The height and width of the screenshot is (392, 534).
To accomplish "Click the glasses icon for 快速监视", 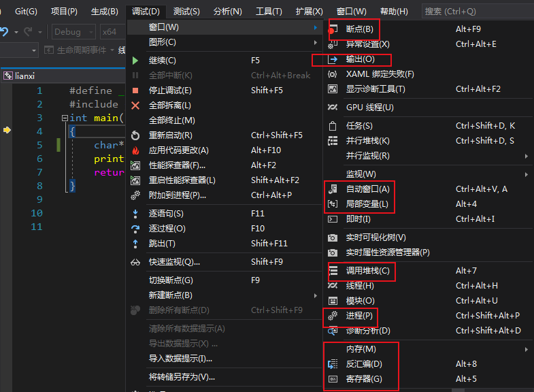I will 135,262.
